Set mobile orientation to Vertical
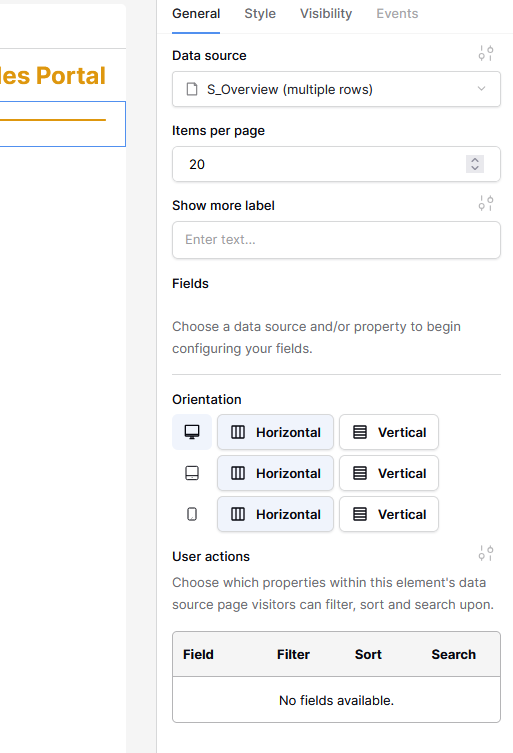The height and width of the screenshot is (753, 513). [x=389, y=514]
